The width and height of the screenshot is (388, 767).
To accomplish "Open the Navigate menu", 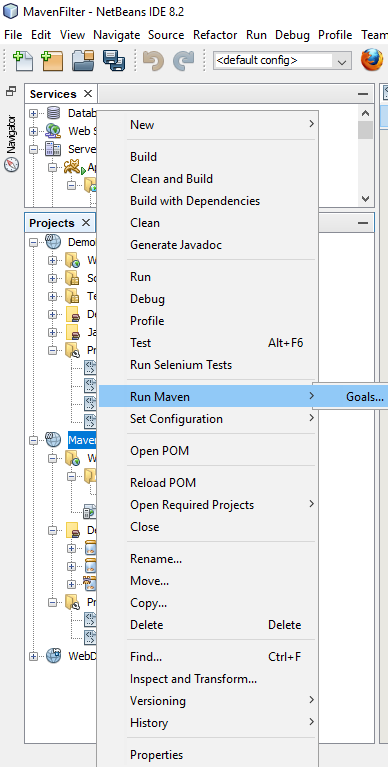I will [x=116, y=35].
